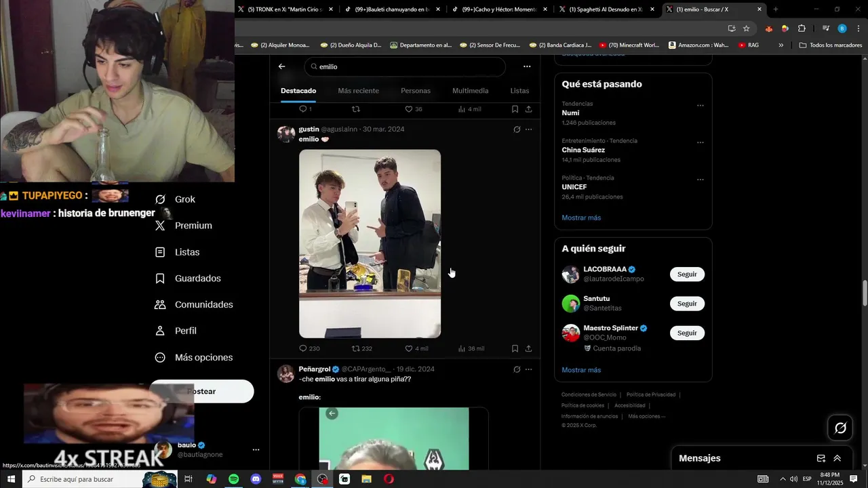The height and width of the screenshot is (488, 868).
Task: Bookmark this page with Chrome star
Action: pyautogui.click(x=746, y=28)
